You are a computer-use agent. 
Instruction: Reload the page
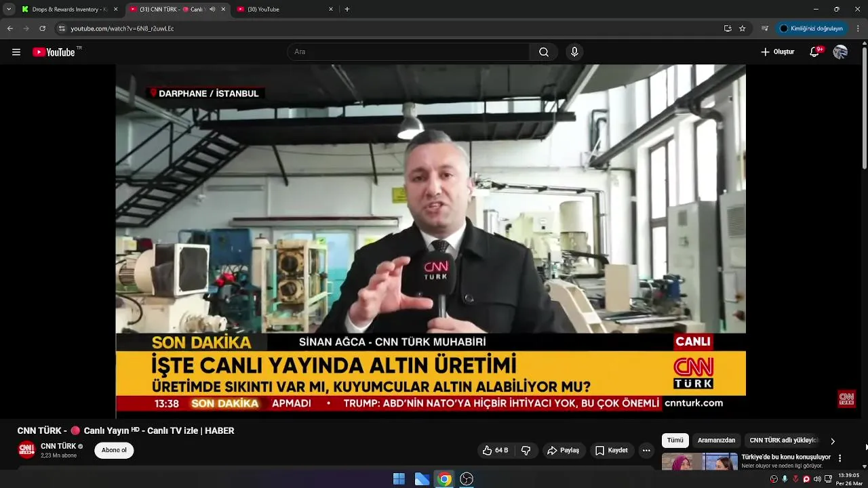(x=42, y=28)
